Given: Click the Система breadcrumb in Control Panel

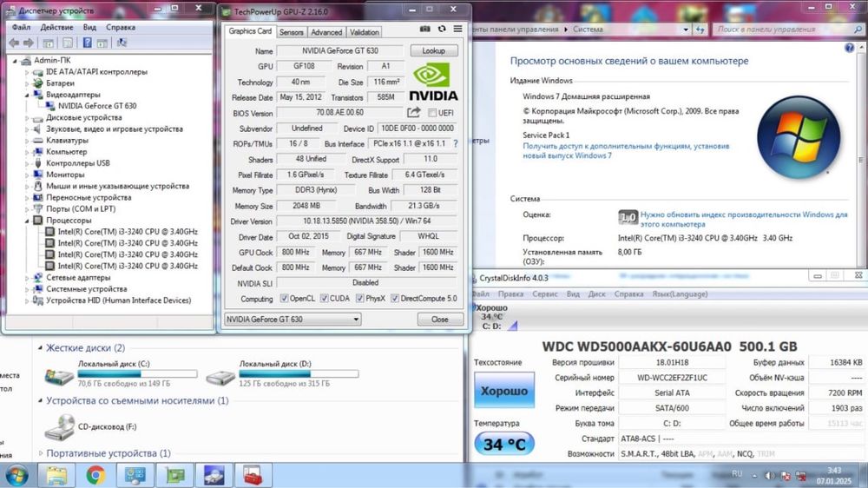Looking at the screenshot, I should 588,30.
